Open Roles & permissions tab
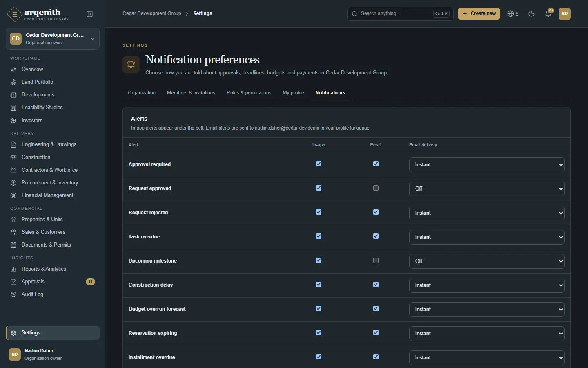588x368 pixels. [x=249, y=93]
